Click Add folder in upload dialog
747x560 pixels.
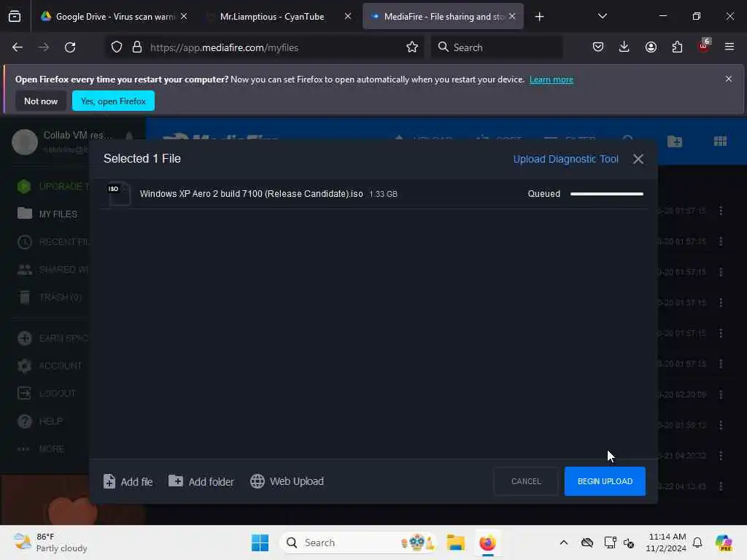click(x=201, y=481)
